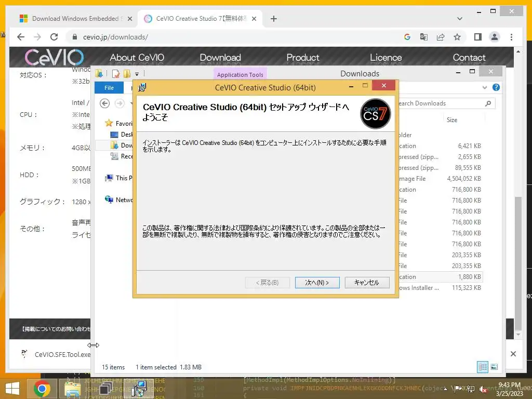The height and width of the screenshot is (399, 532).
Task: Switch Explorer to large icons view
Action: (x=494, y=367)
